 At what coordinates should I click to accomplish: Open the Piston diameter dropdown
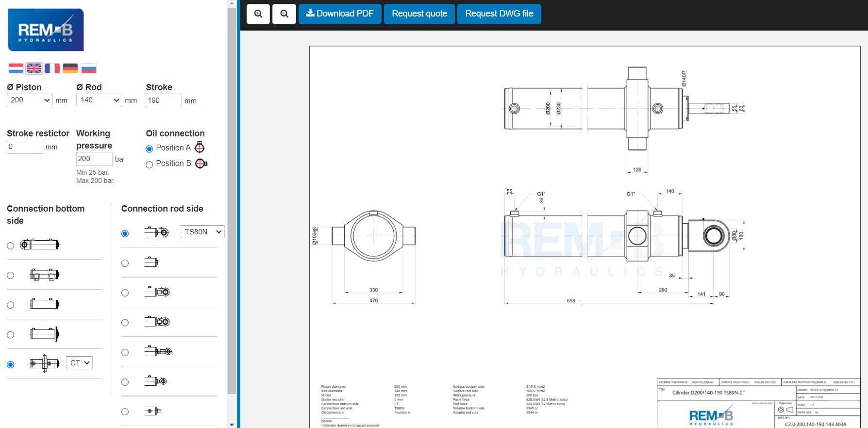click(x=30, y=100)
